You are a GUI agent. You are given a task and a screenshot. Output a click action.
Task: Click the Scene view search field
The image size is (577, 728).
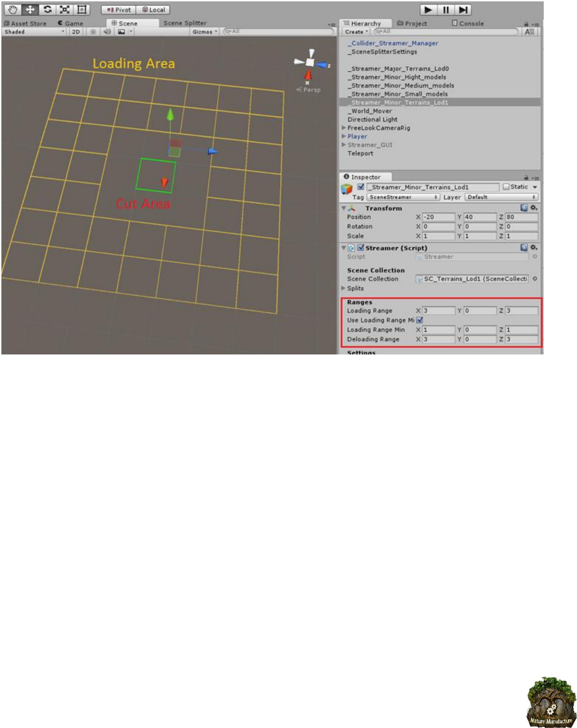(278, 32)
